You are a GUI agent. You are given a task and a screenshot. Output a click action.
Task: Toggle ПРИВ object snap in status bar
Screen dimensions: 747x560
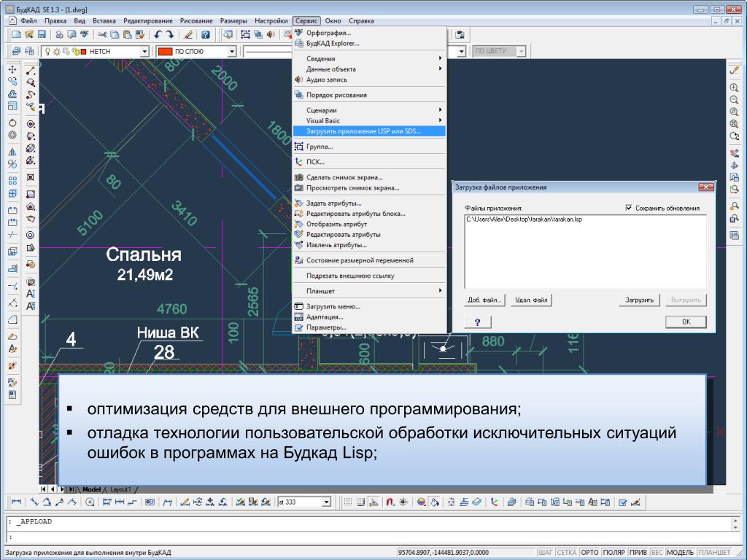click(x=638, y=553)
